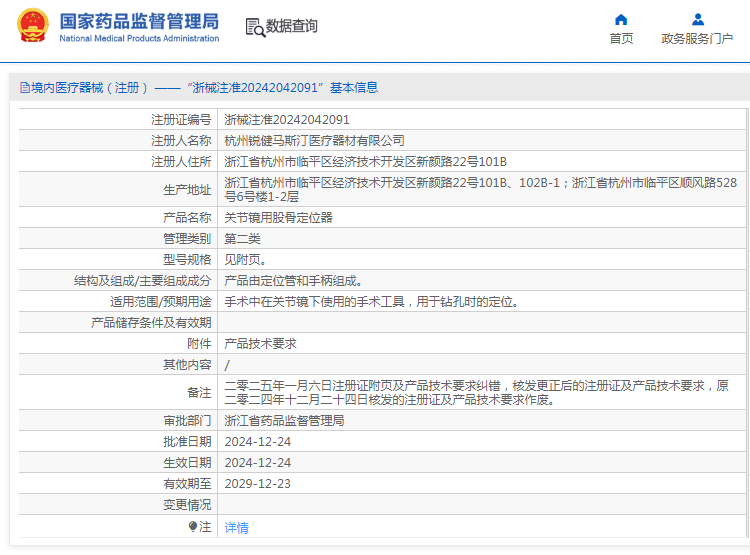
Task: Select 产品由定位管和手柄组成。 value
Action: (294, 281)
